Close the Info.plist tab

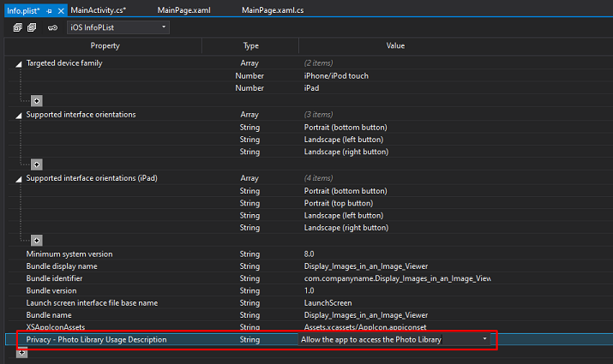60,9
